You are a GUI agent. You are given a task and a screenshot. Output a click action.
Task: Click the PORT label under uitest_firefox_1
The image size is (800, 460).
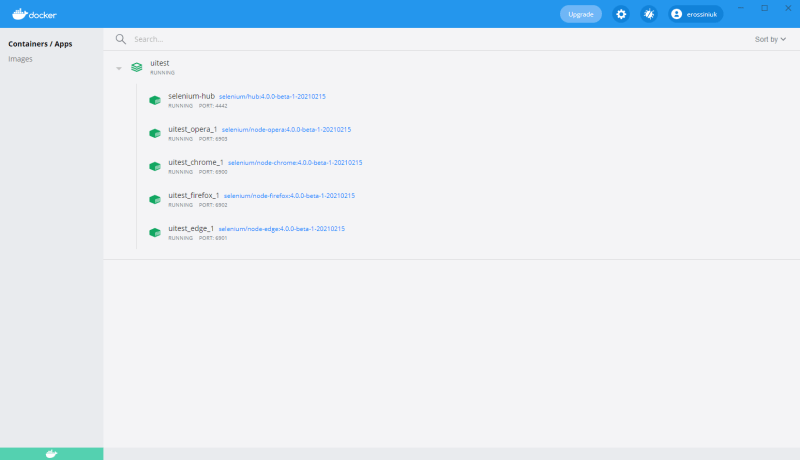click(x=213, y=205)
